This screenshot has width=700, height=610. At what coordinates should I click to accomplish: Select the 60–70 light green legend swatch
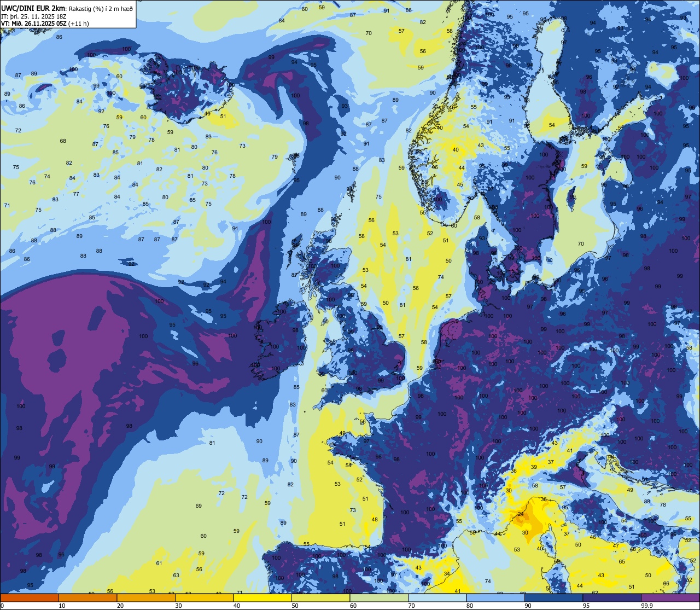(379, 597)
